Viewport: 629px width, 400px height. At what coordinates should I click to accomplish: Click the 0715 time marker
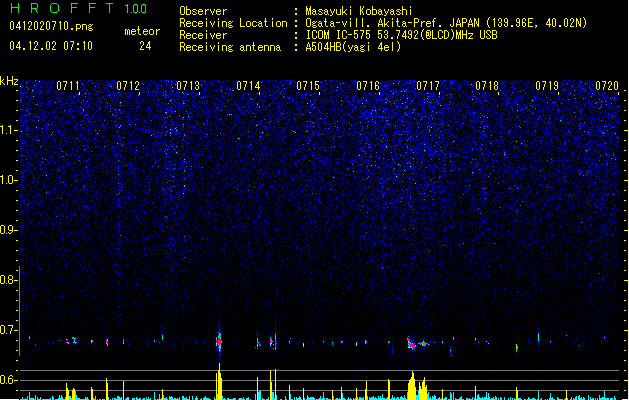(x=308, y=86)
